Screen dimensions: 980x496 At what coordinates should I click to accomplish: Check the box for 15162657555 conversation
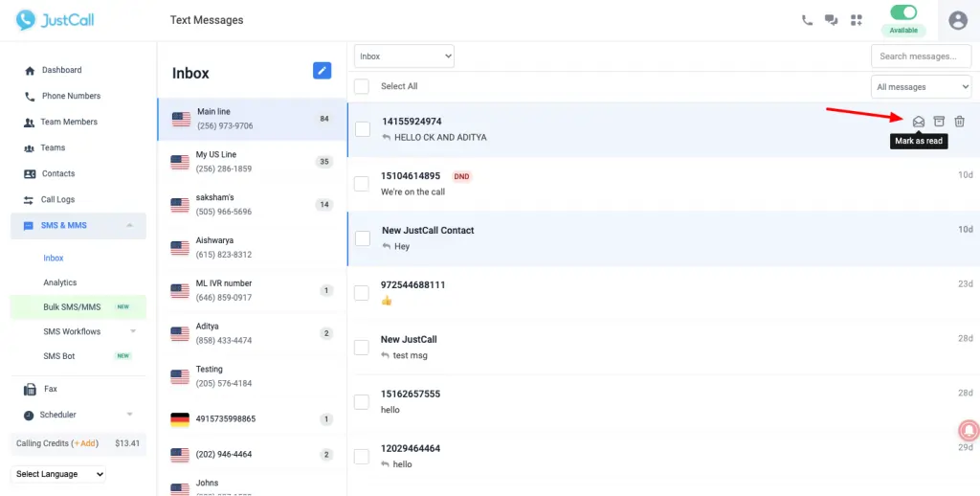[x=361, y=401]
